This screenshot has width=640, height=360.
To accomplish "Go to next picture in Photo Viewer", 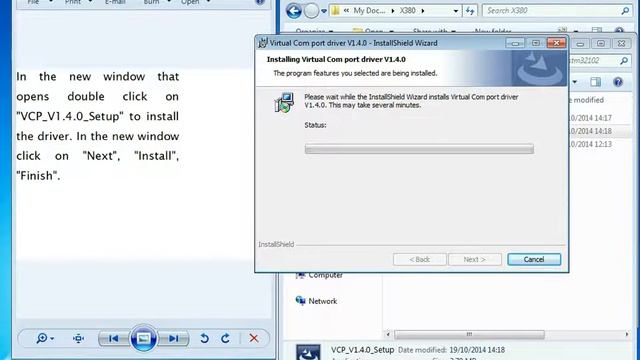I will tap(173, 338).
